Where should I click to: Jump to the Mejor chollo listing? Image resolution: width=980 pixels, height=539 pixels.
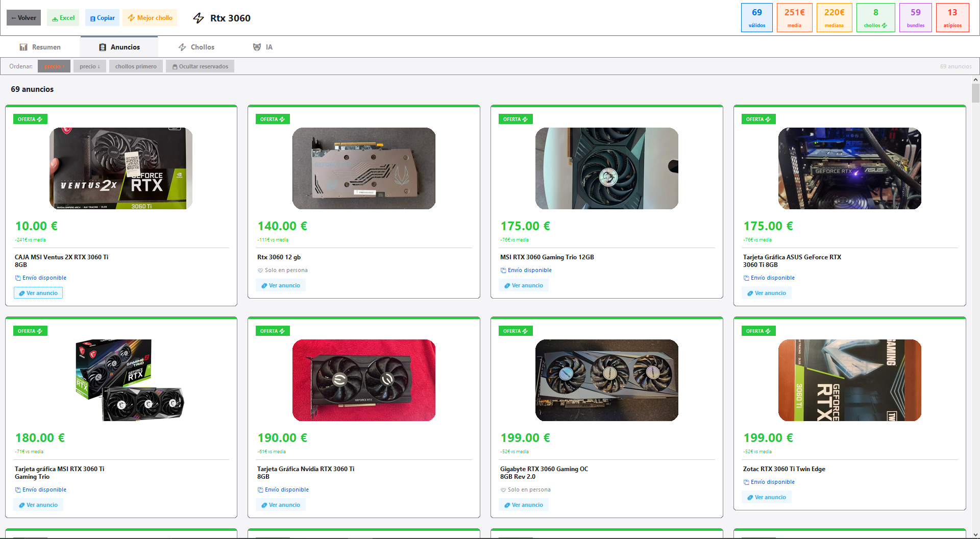[150, 18]
